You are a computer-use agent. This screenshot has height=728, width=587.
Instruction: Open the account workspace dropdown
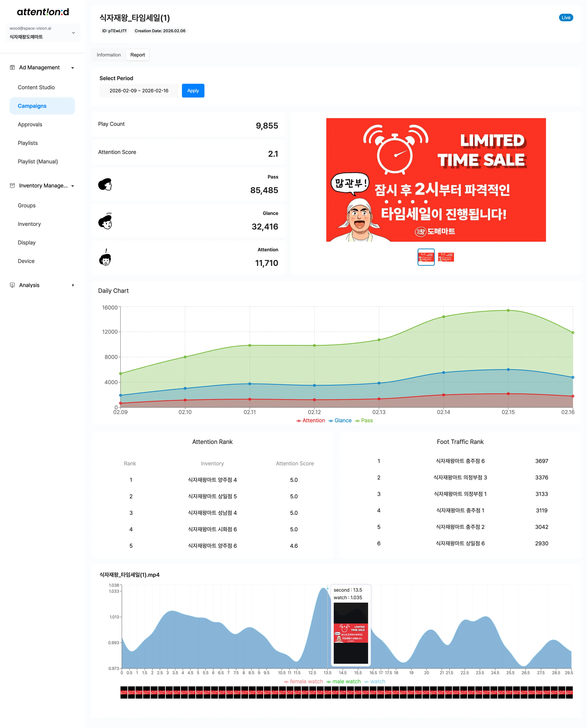[73, 33]
